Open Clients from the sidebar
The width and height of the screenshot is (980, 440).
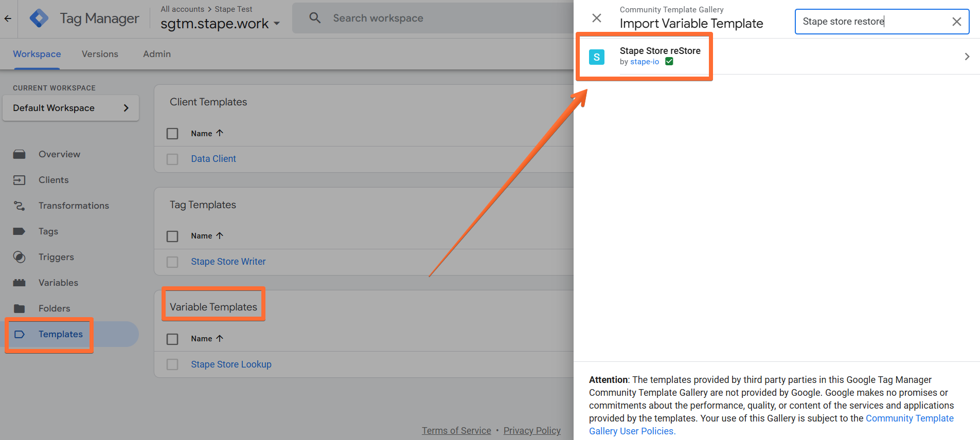point(54,180)
